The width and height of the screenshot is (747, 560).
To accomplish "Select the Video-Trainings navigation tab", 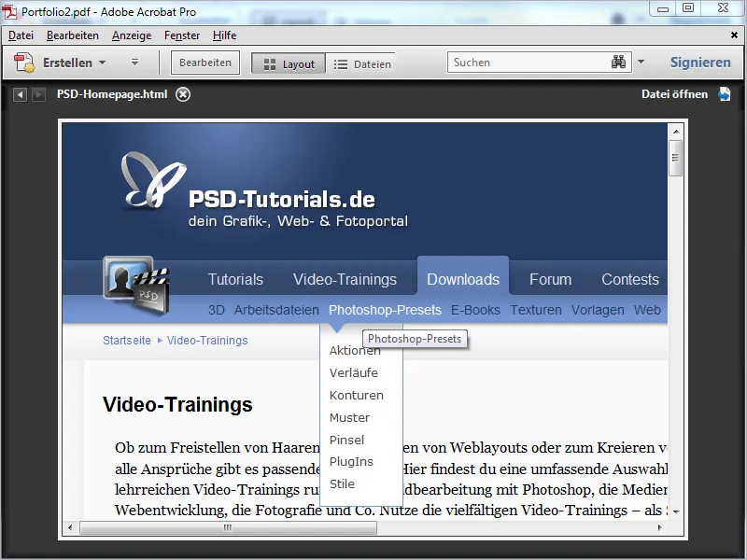I will coord(345,279).
